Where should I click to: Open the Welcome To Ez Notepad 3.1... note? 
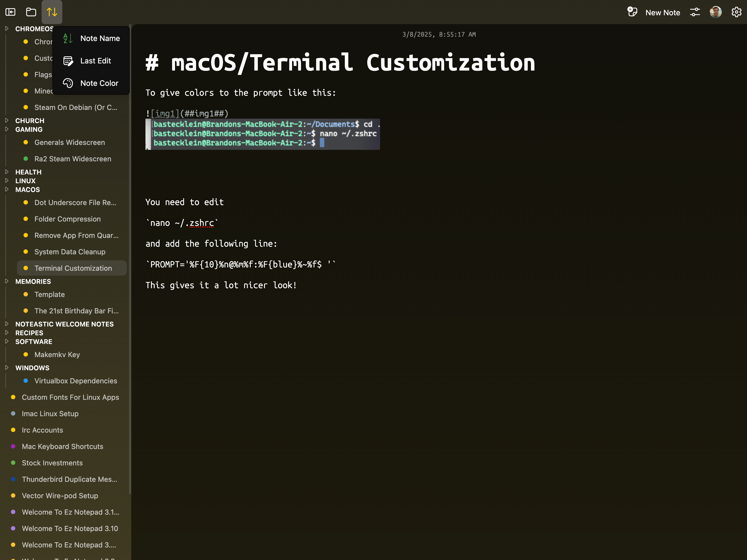[66, 512]
